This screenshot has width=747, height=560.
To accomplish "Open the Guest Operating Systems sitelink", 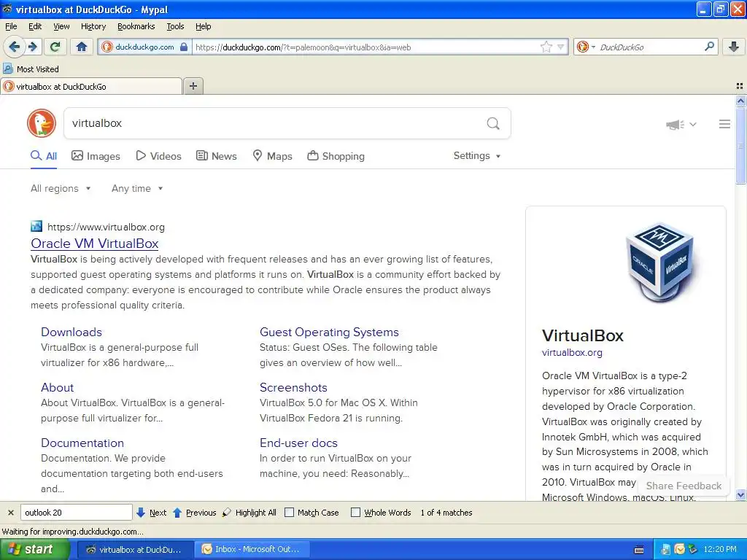I will [x=329, y=332].
